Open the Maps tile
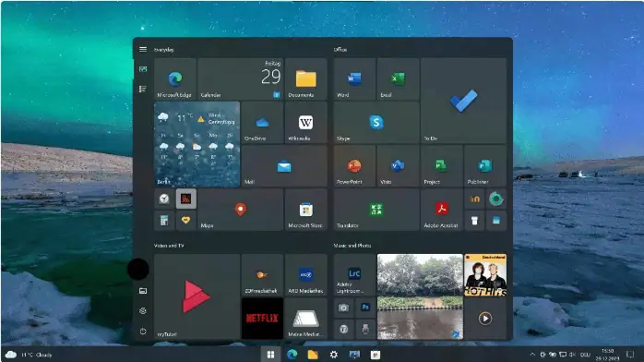 240,210
